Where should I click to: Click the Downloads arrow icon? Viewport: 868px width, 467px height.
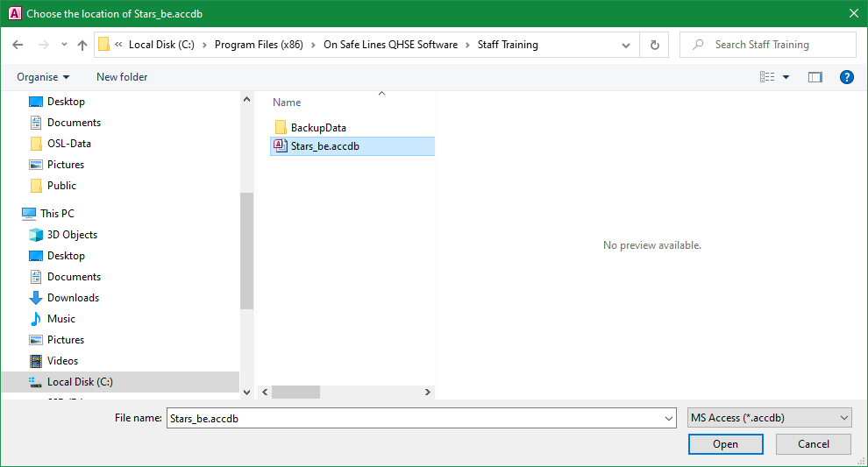click(x=36, y=298)
